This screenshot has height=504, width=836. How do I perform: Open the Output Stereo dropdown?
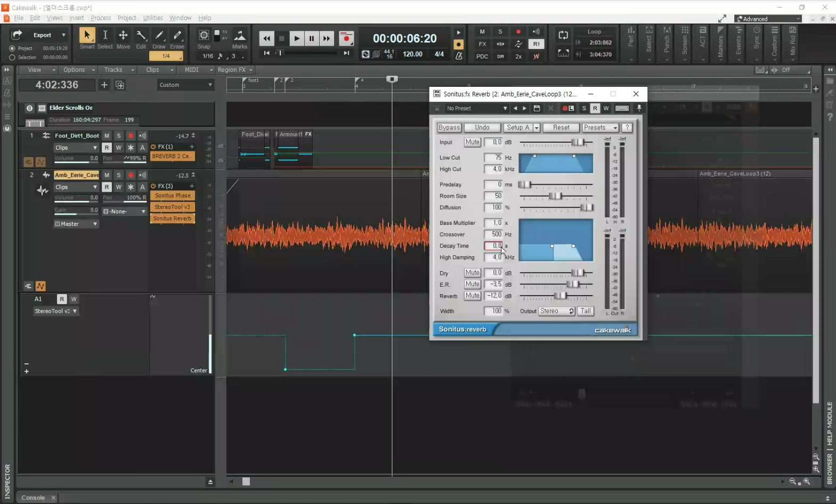tap(556, 311)
